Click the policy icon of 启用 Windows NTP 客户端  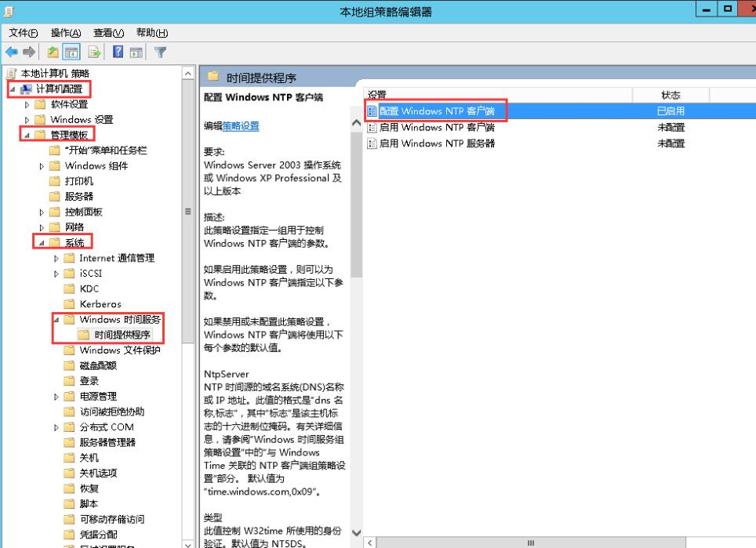[372, 127]
